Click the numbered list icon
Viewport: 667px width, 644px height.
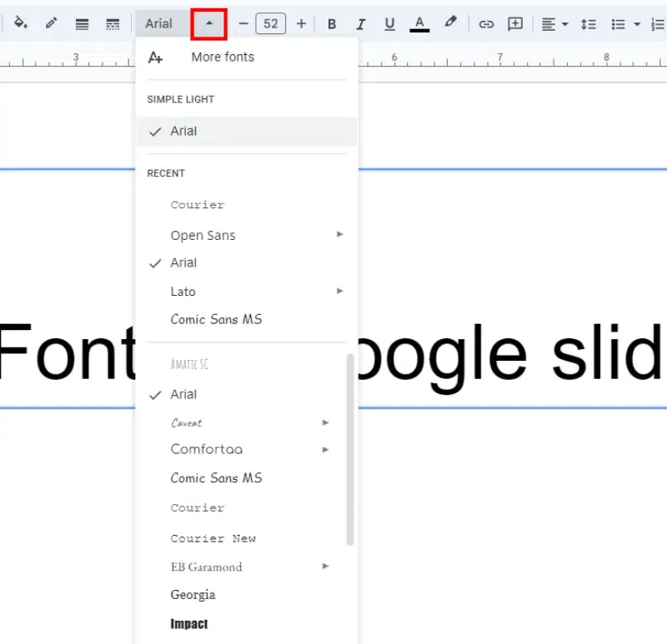(659, 24)
